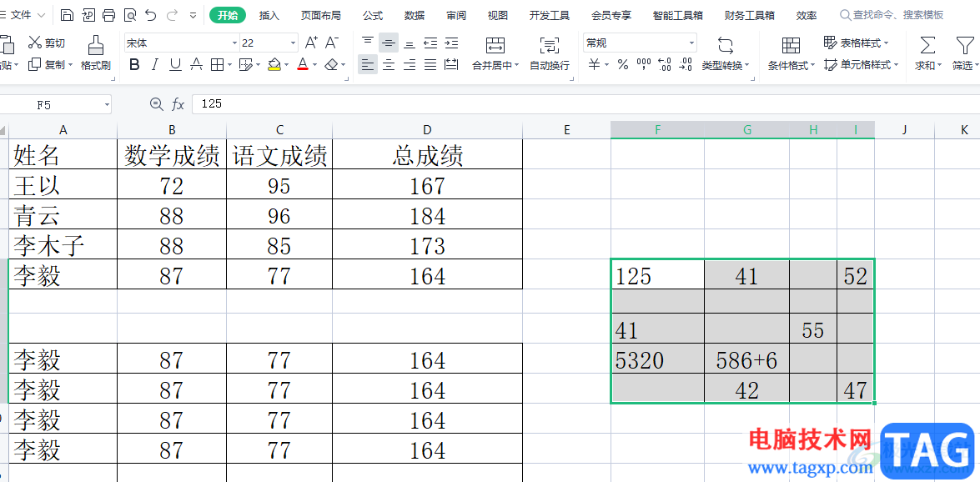Click the Merge and Center (合并居中) icon
This screenshot has width=980, height=482.
click(x=495, y=45)
